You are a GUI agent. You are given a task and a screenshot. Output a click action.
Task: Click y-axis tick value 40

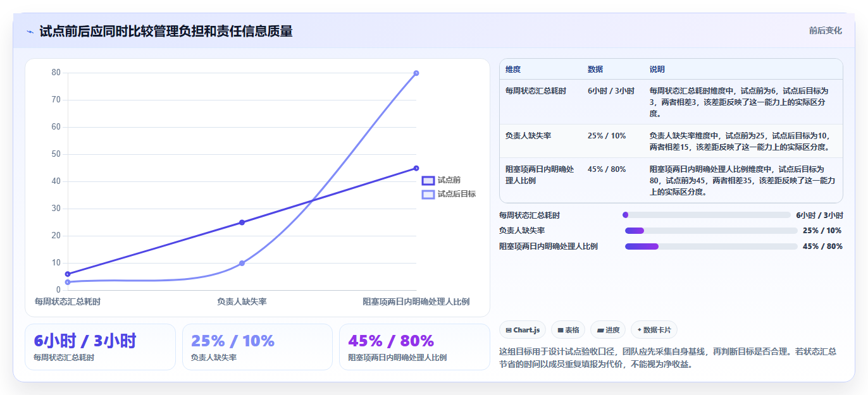(x=56, y=181)
